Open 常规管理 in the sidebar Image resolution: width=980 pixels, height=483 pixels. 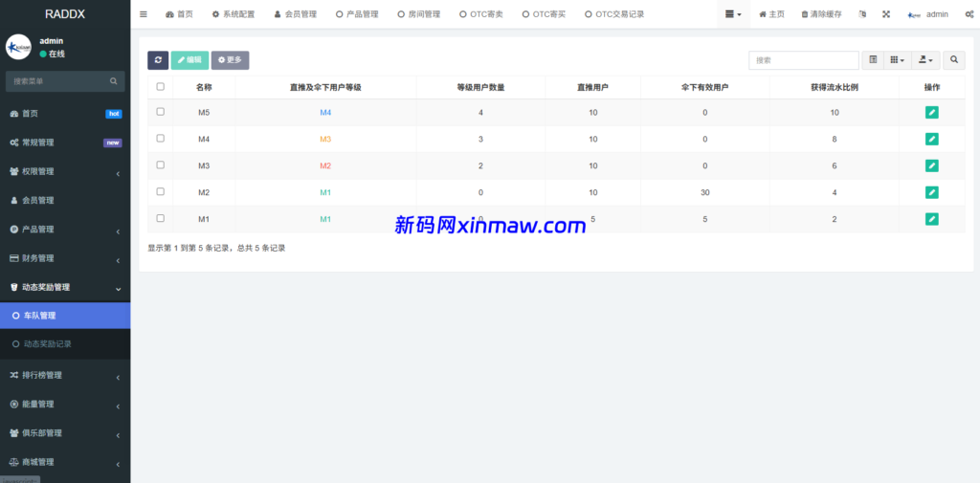click(x=65, y=143)
